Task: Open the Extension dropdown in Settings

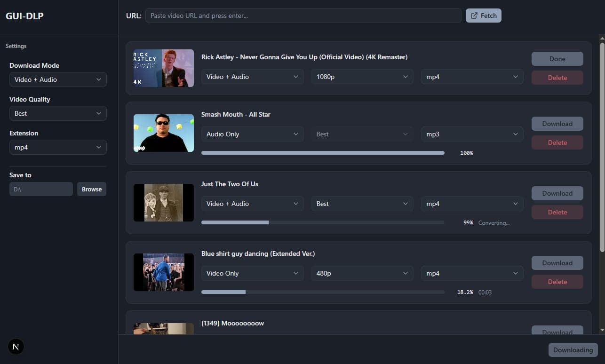Action: click(x=58, y=147)
